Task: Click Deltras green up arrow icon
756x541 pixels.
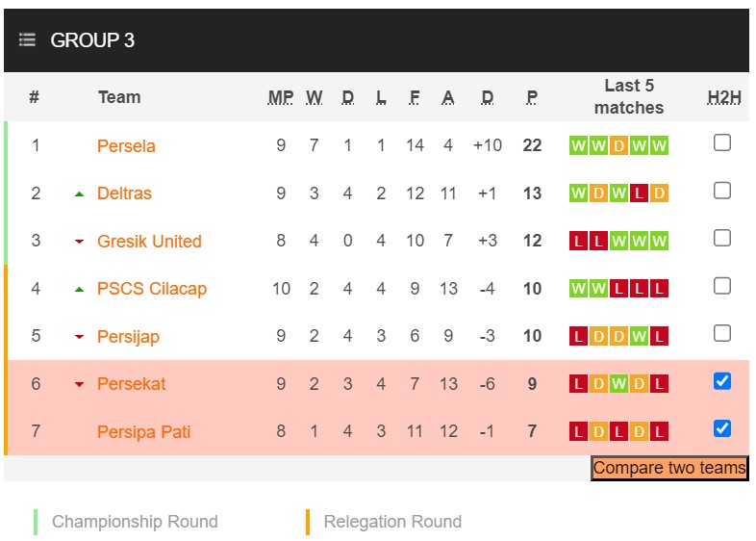Action: point(80,193)
